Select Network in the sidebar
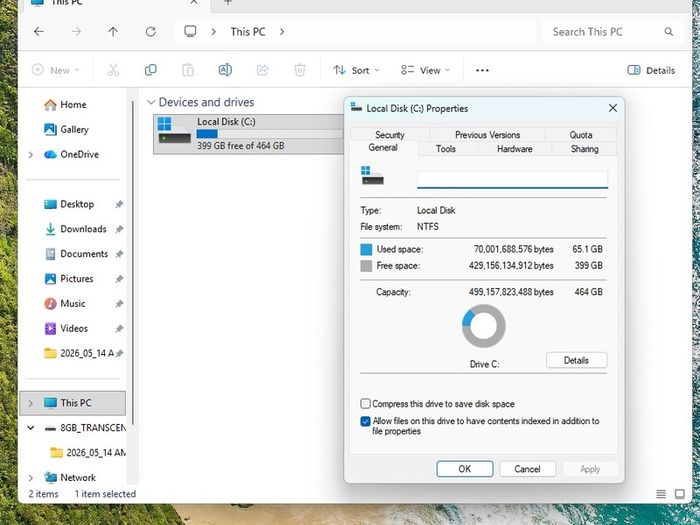Screen dimensions: 700x525 pyautogui.click(x=70, y=478)
